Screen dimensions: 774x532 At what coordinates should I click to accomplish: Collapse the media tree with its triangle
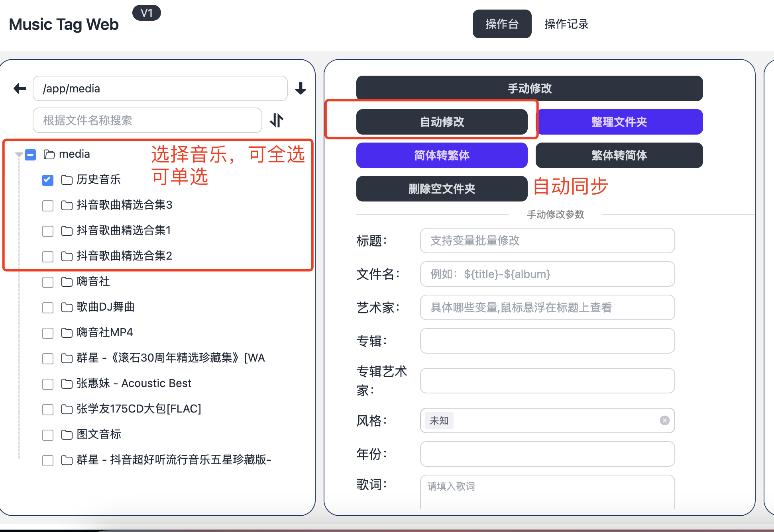click(18, 155)
